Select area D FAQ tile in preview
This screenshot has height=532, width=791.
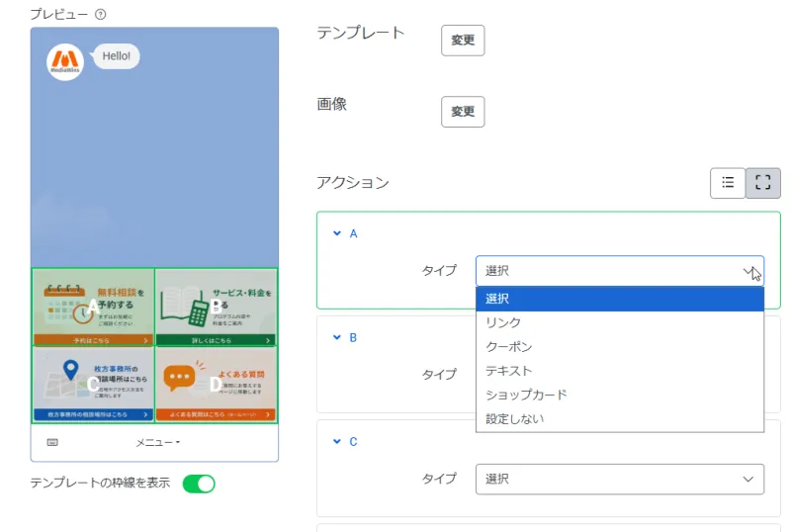pyautogui.click(x=216, y=384)
